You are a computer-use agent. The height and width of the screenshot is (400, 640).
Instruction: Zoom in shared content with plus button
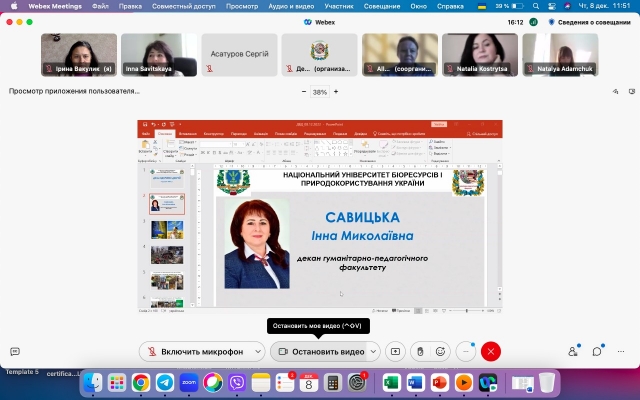(x=336, y=92)
